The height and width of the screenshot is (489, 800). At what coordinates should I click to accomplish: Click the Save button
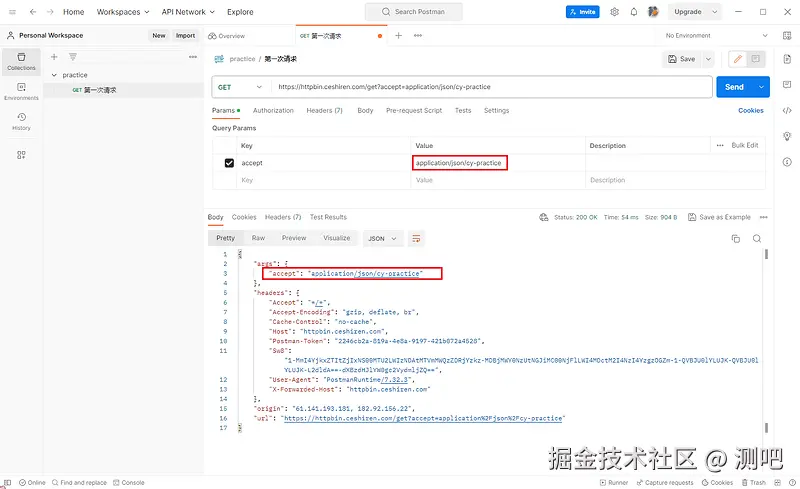tap(682, 59)
